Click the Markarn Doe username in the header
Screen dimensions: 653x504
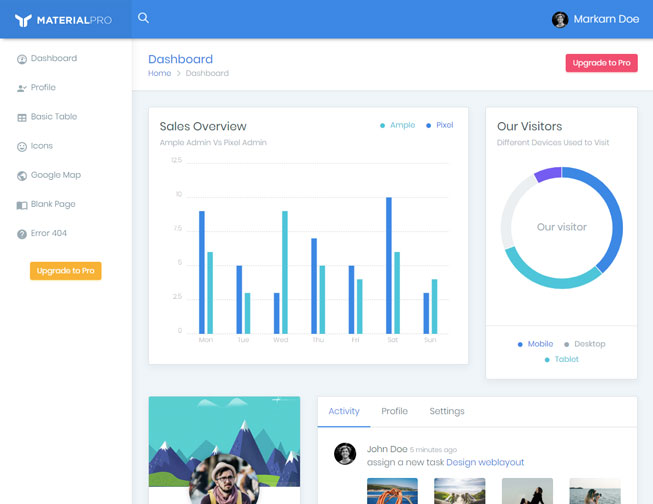(x=606, y=19)
